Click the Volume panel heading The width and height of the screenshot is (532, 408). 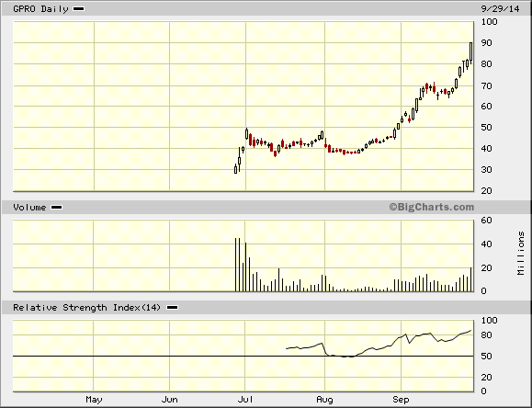coord(29,207)
